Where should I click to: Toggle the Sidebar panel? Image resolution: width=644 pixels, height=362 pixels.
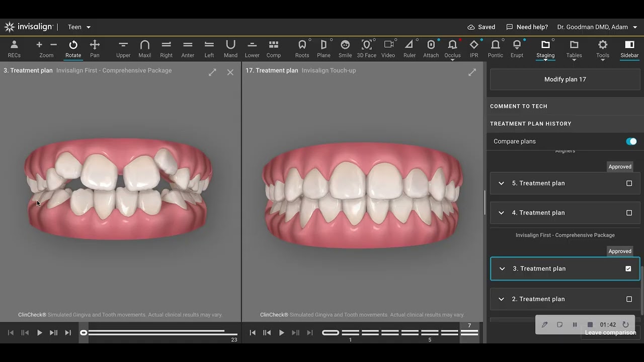coord(629,49)
